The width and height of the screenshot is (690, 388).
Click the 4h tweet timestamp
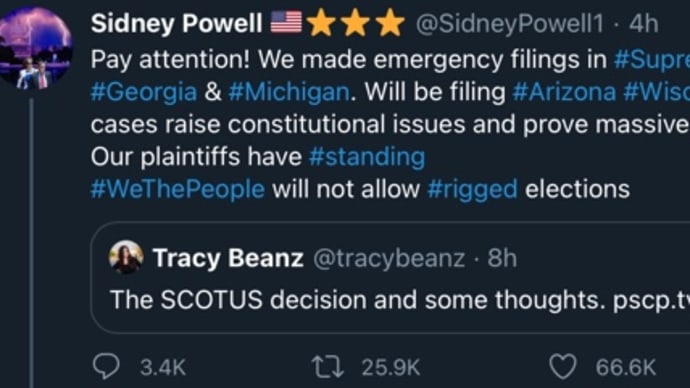point(643,23)
